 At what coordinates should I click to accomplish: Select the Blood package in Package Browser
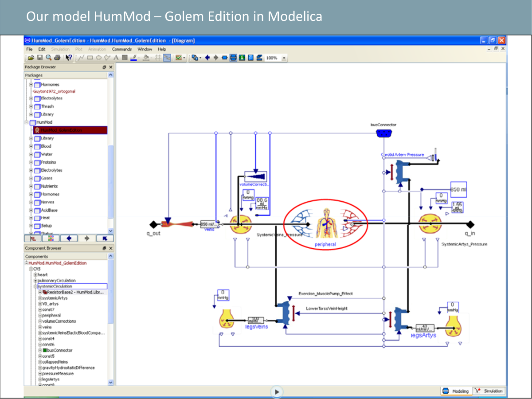point(46,146)
